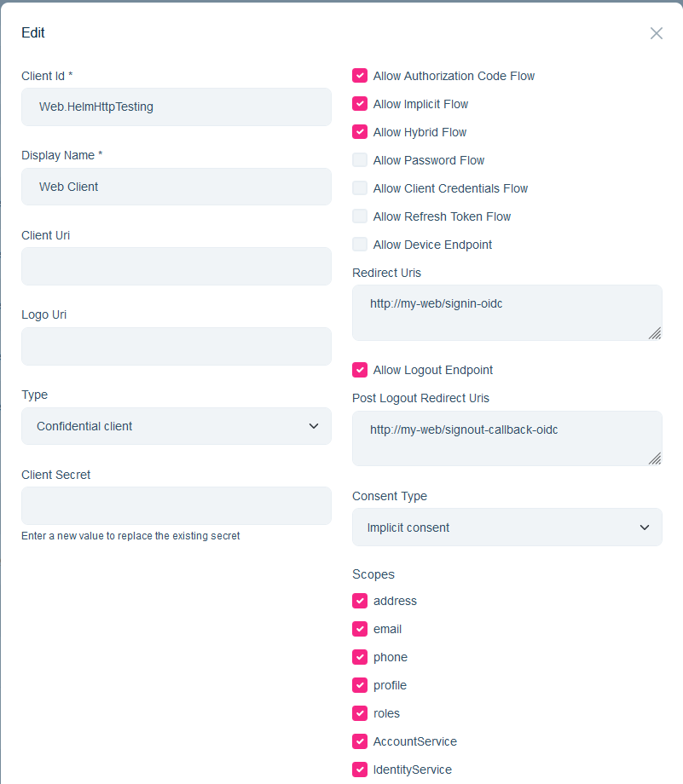Viewport: 683px width, 784px height.
Task: Expand the Consent Type dropdown
Action: [506, 527]
